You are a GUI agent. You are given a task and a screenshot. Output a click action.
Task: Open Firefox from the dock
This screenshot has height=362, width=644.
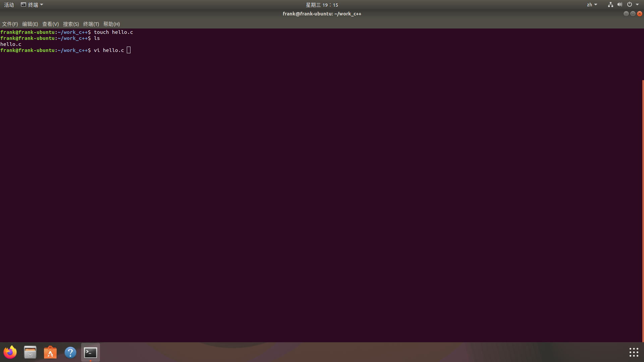click(x=10, y=352)
